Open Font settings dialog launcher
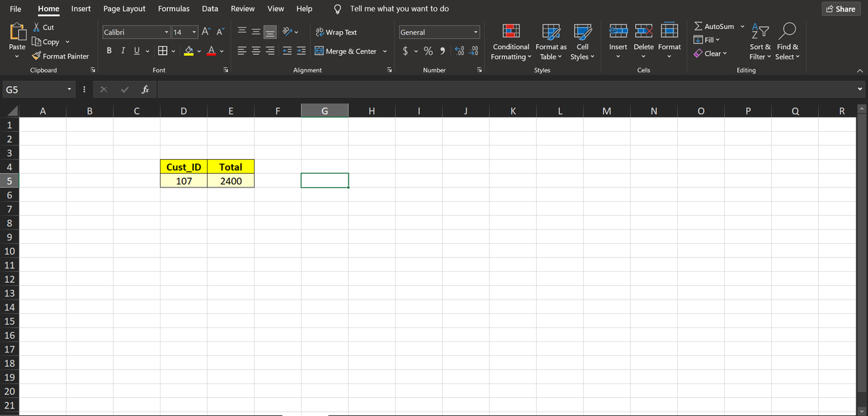Screen dimensions: 868x416 click(x=225, y=70)
